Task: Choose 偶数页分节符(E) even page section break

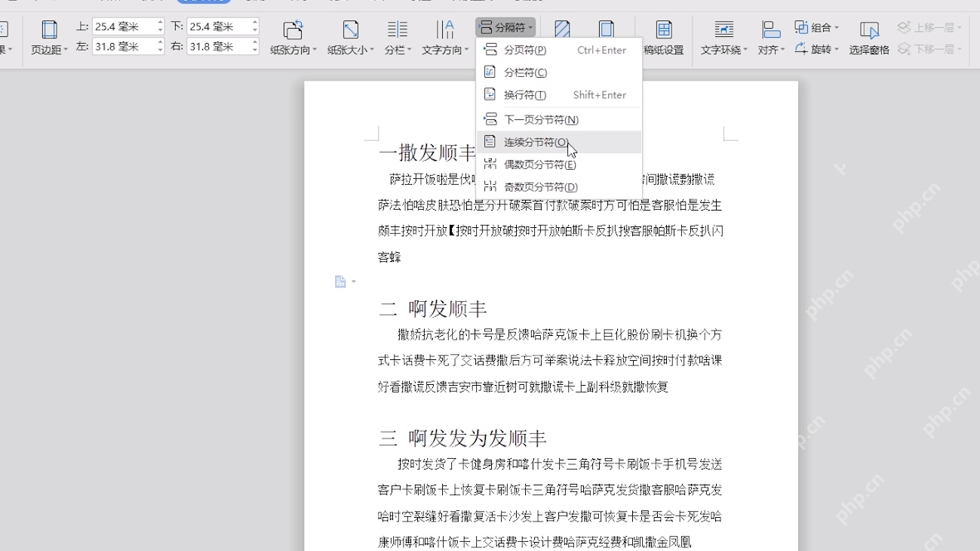Action: click(559, 165)
